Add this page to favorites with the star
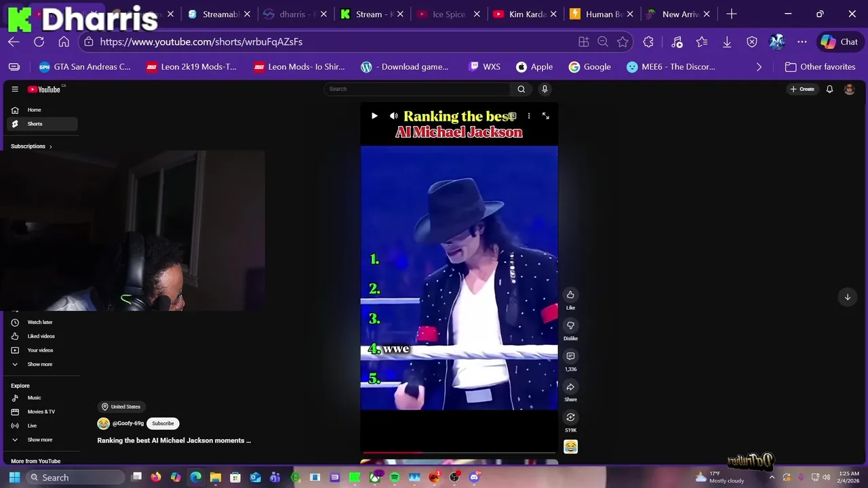The width and height of the screenshot is (868, 488). click(623, 41)
